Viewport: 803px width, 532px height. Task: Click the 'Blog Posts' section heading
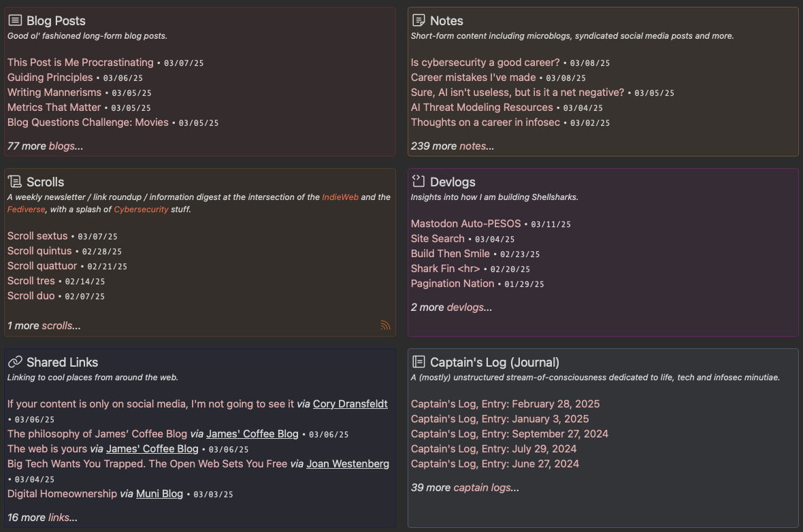pyautogui.click(x=56, y=21)
